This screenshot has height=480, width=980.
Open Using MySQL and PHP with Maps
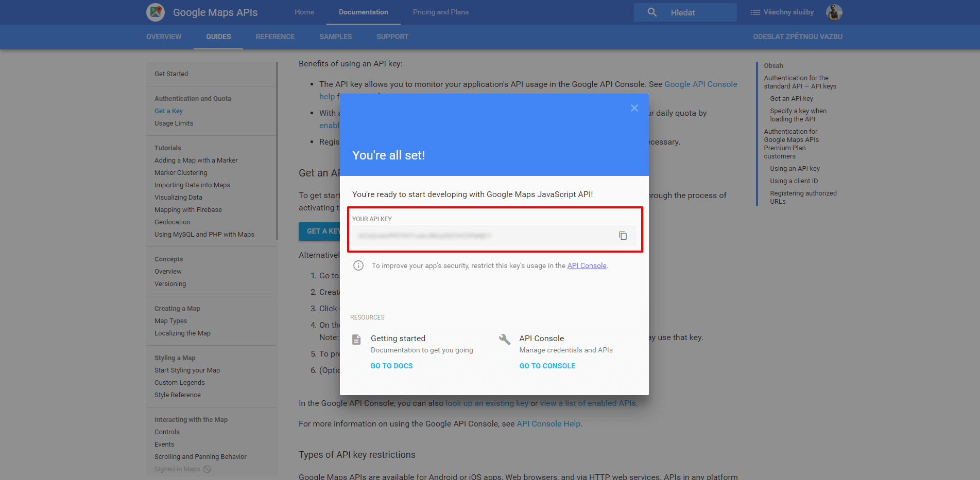pos(204,235)
